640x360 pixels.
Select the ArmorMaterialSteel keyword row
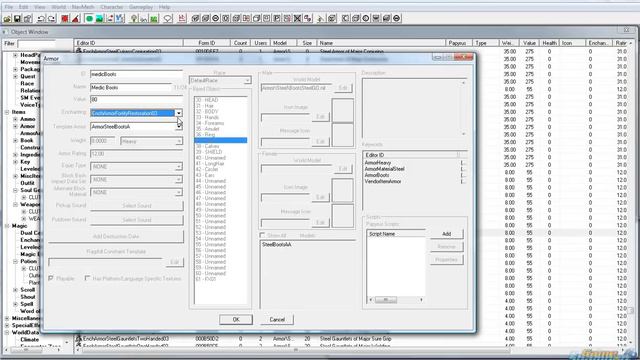pyautogui.click(x=384, y=169)
